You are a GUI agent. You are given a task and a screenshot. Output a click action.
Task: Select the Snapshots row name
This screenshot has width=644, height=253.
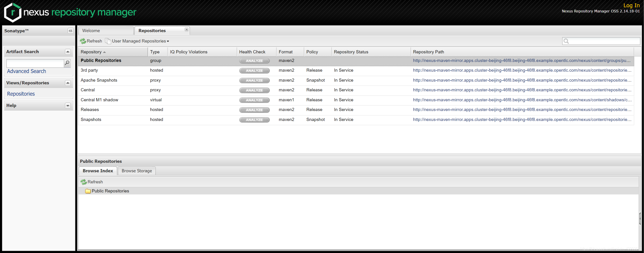[x=91, y=120]
